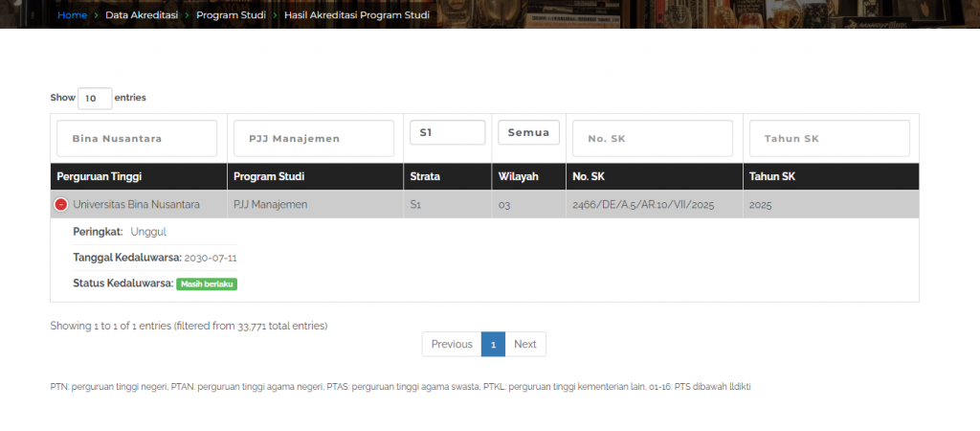Viewport: 980px width, 431px height.
Task: Focus the PJJ Manajemen filter field
Action: tap(314, 138)
